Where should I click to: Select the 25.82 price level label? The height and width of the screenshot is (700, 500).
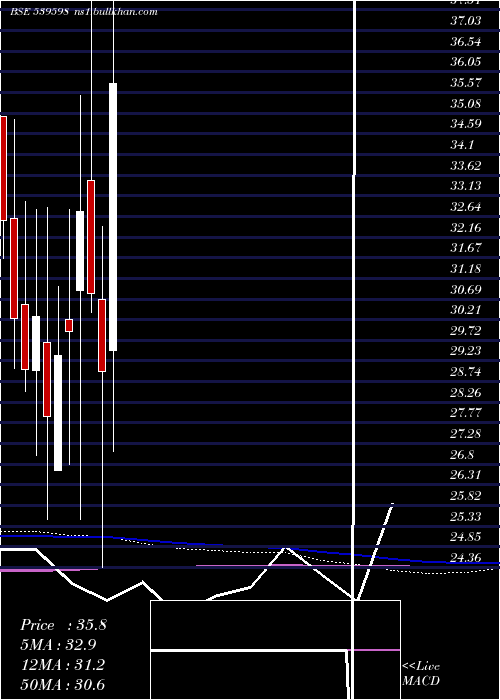[466, 496]
